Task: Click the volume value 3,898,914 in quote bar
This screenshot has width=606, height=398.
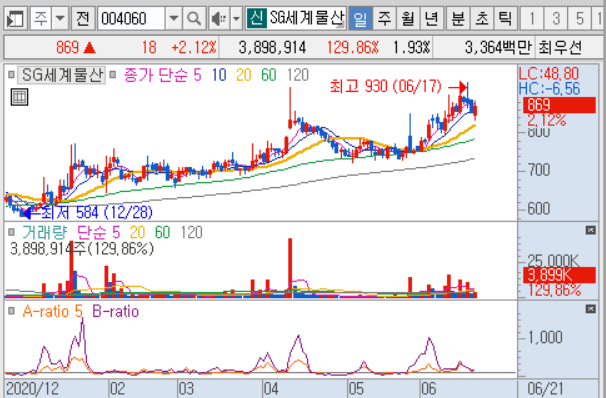Action: [x=272, y=48]
